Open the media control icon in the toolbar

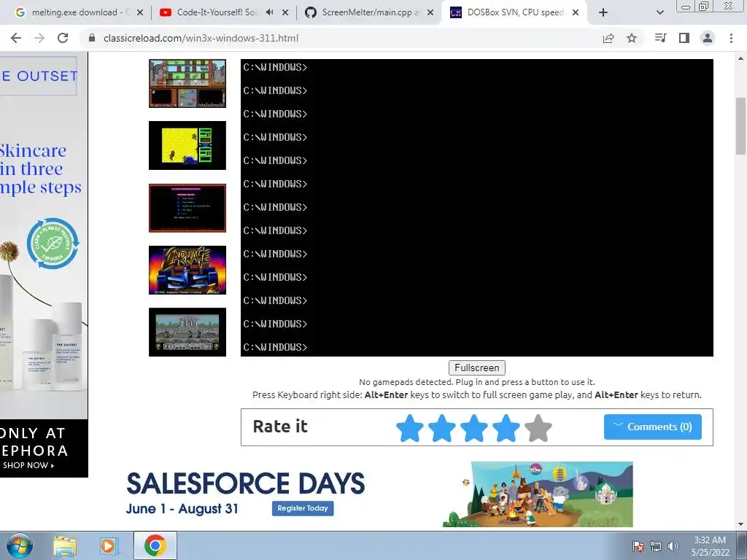point(660,38)
